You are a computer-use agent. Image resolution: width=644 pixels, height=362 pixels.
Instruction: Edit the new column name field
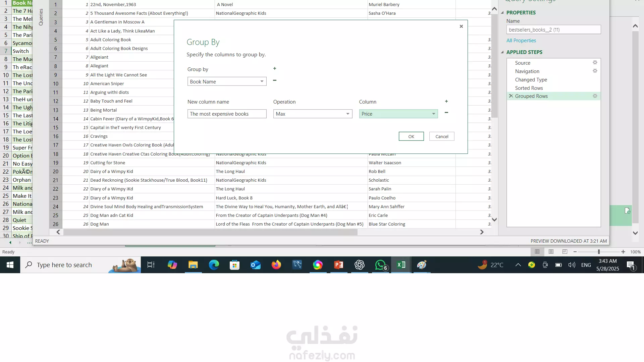pos(227,114)
